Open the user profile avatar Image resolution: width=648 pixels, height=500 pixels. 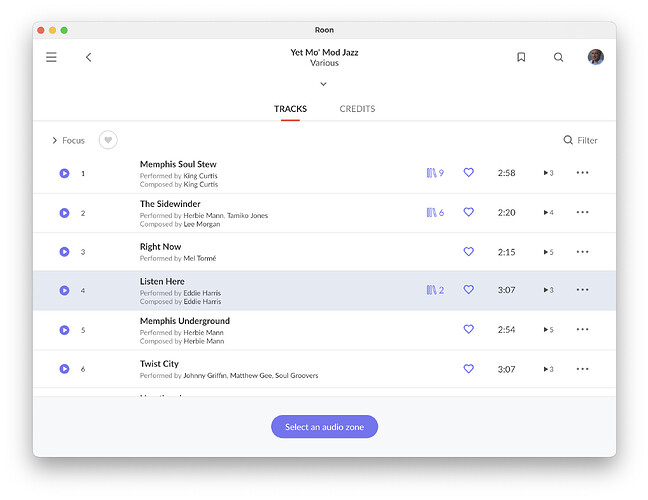coord(596,57)
